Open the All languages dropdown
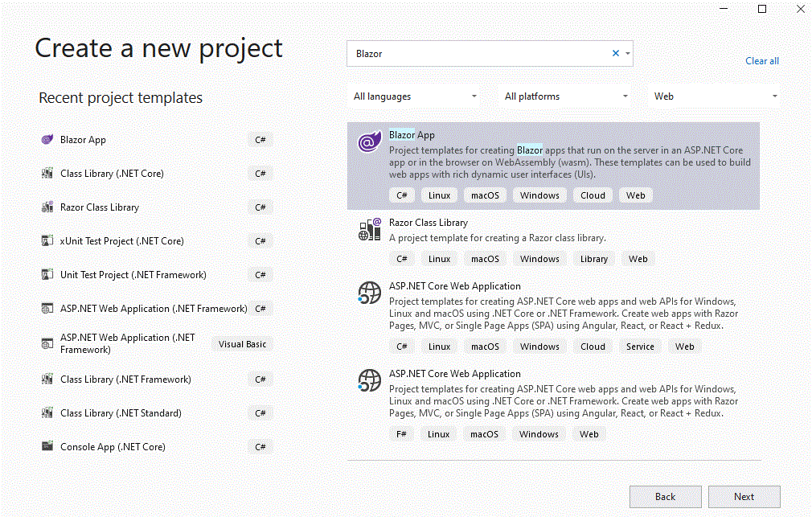Viewport: 812px width, 517px height. [x=415, y=96]
